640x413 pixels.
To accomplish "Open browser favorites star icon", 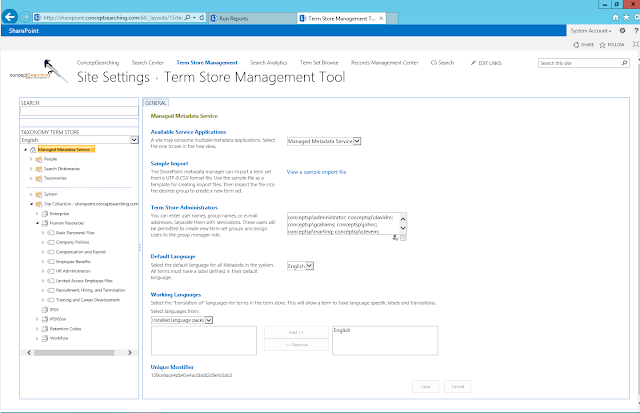I will [x=626, y=17].
